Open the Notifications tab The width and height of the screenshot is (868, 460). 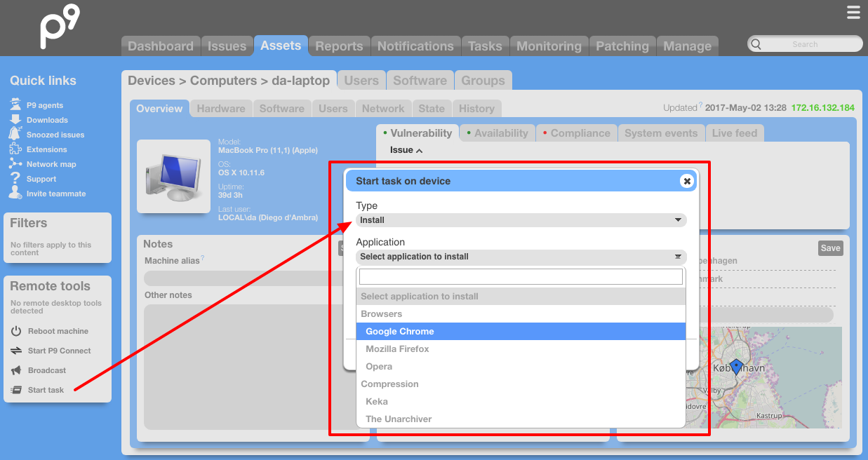point(415,46)
